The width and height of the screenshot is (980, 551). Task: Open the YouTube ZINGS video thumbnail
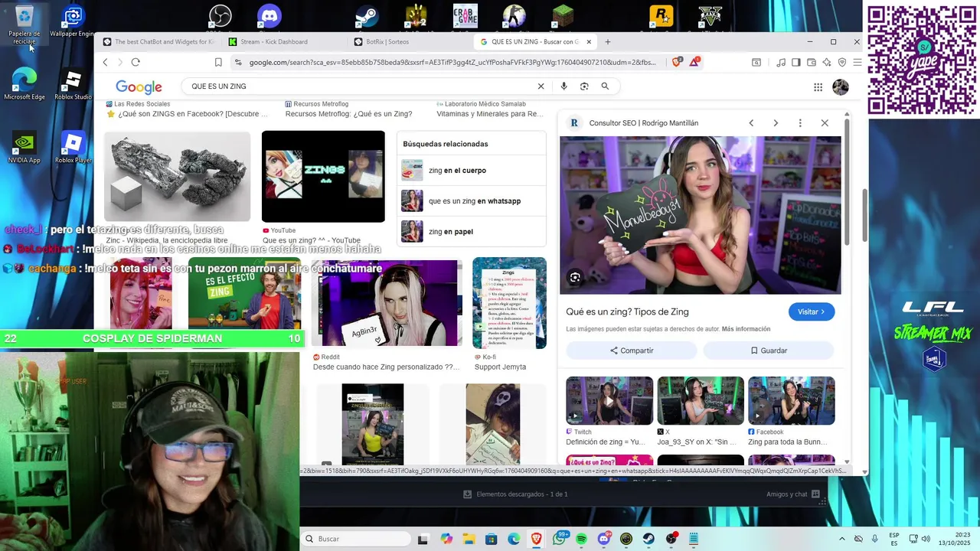323,177
